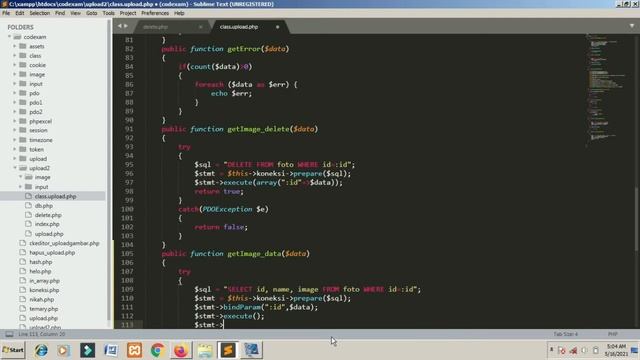Screen dimensions: 640x360
Task: Open helo.php file
Action: tap(40, 271)
